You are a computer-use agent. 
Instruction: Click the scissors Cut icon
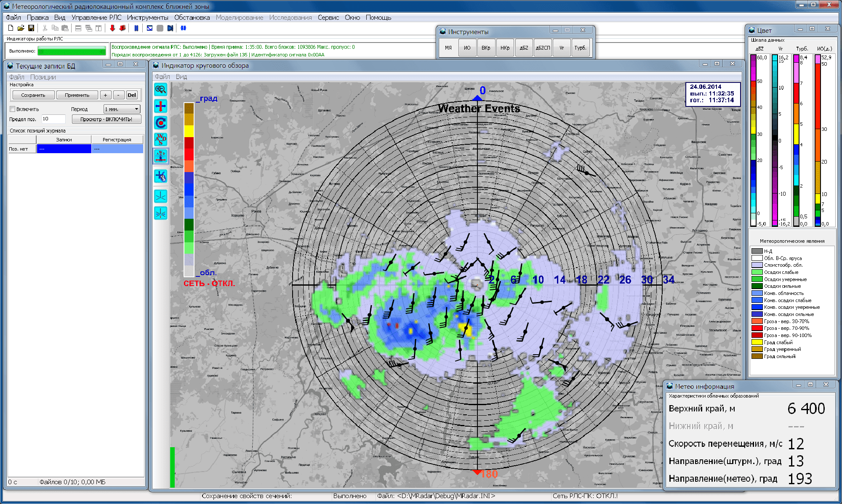[45, 28]
